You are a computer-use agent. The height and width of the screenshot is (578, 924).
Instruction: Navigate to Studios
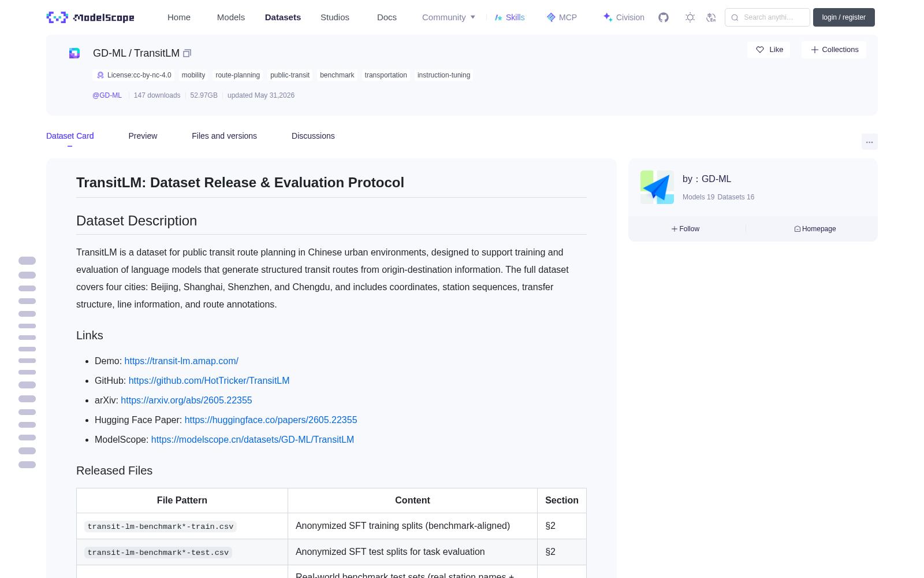[x=335, y=17]
